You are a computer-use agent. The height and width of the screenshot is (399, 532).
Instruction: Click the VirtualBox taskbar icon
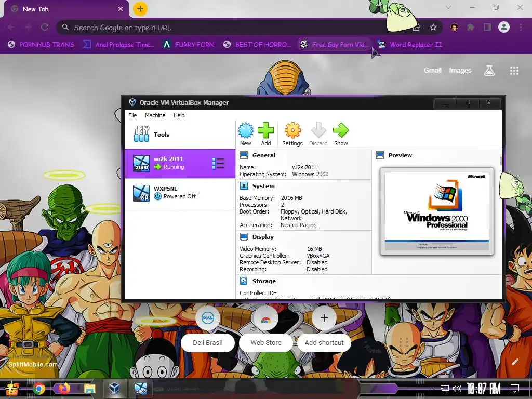pyautogui.click(x=114, y=389)
